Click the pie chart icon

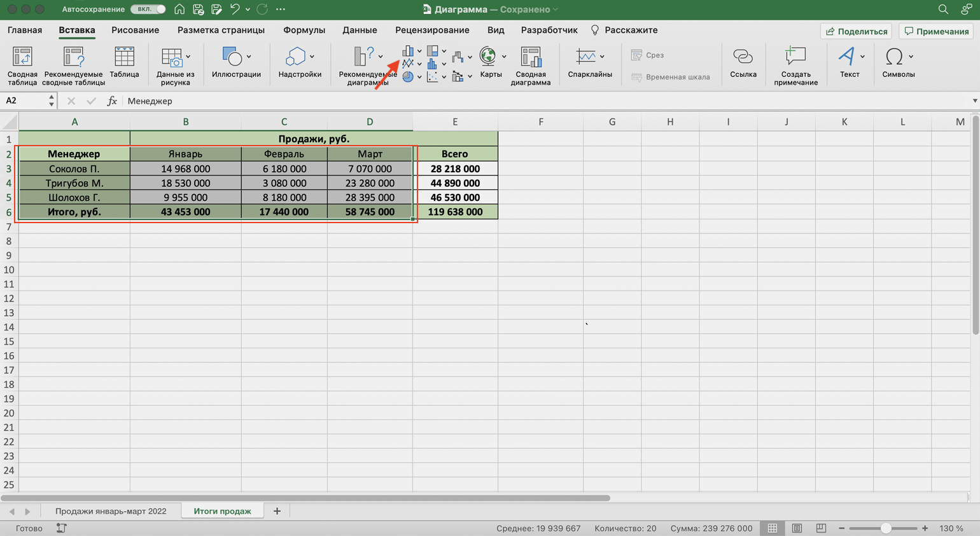[408, 77]
